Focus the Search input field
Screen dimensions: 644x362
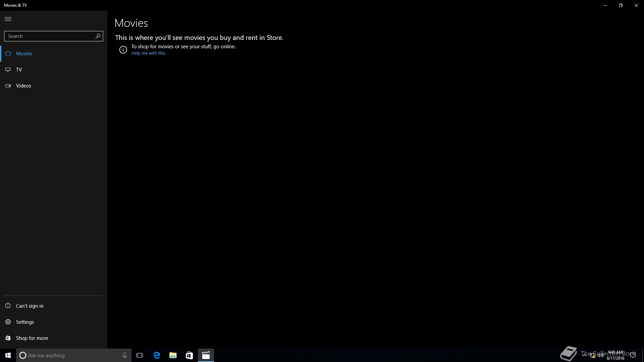click(54, 36)
